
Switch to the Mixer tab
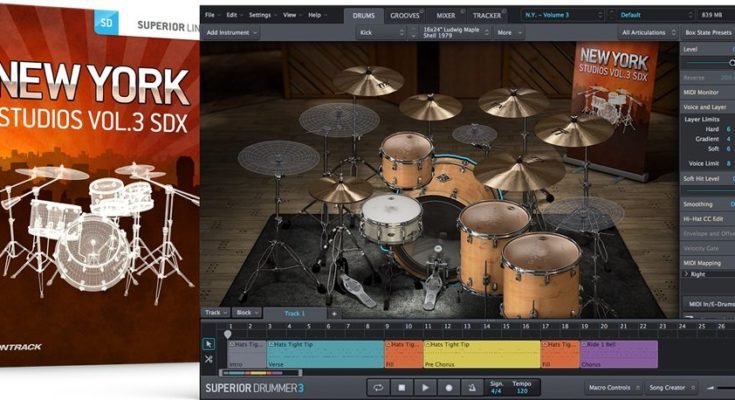click(x=445, y=16)
